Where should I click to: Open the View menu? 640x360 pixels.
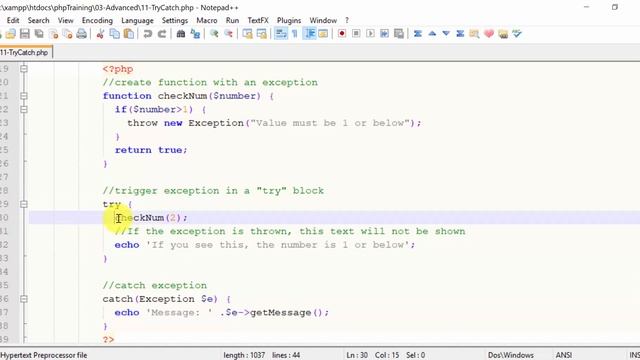[65, 20]
